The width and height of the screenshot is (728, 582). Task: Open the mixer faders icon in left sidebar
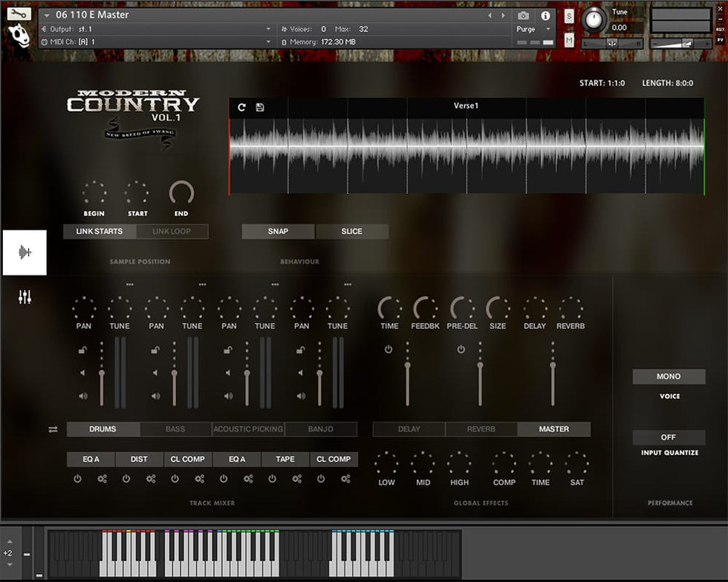click(x=25, y=298)
